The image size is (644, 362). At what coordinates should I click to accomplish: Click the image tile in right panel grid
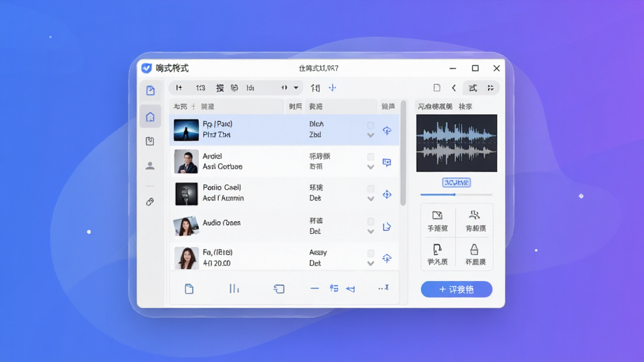438,221
